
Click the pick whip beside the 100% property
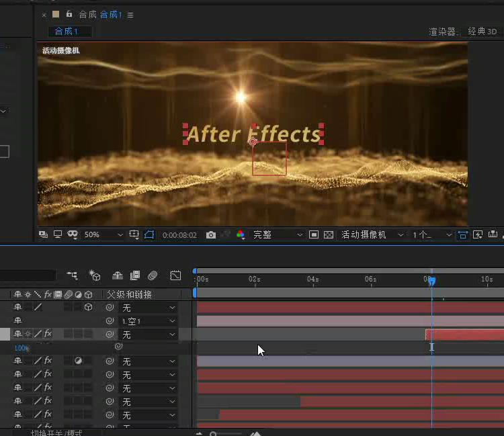[x=118, y=347]
